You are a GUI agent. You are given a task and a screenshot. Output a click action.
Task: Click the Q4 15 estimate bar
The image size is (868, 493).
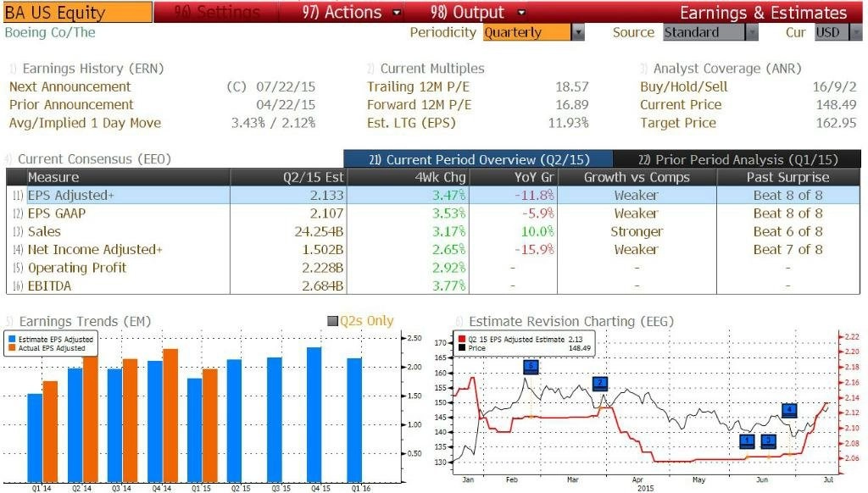pyautogui.click(x=314, y=415)
